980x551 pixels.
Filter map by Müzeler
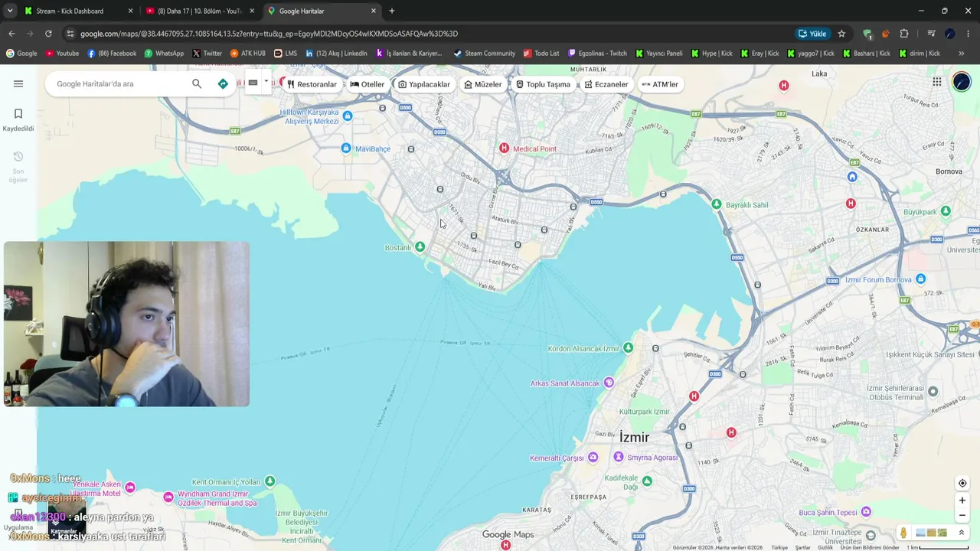click(483, 84)
